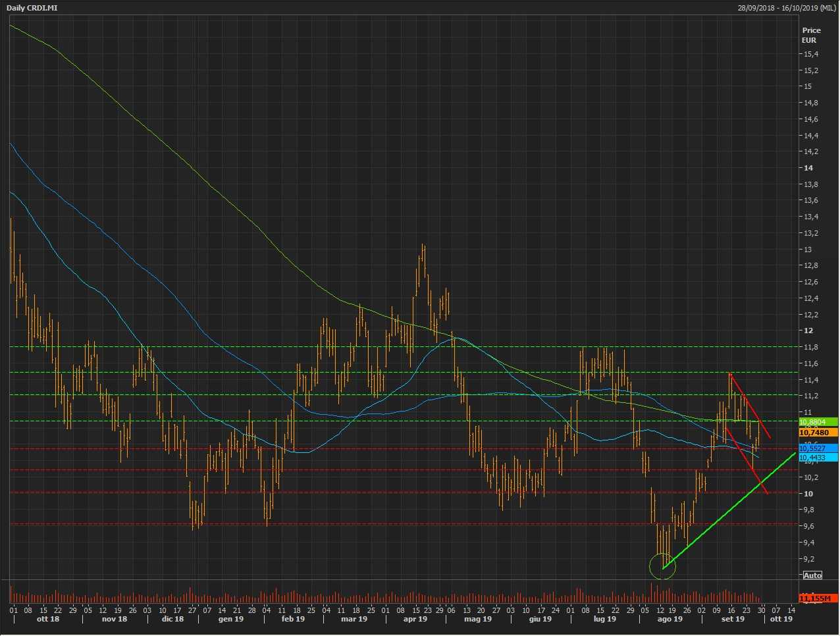Image resolution: width=840 pixels, height=636 pixels.
Task: Click the lug 19 month label
Action: pyautogui.click(x=604, y=619)
